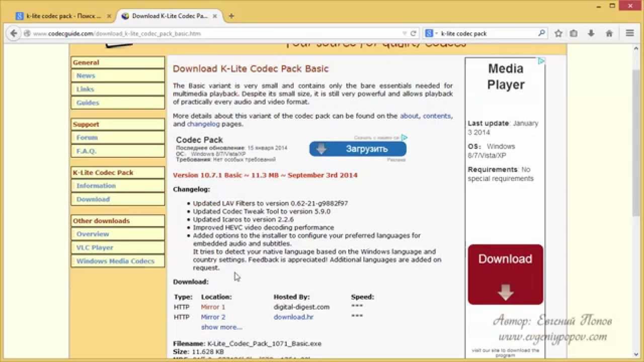Open the Downloads arrow icon

591,34
